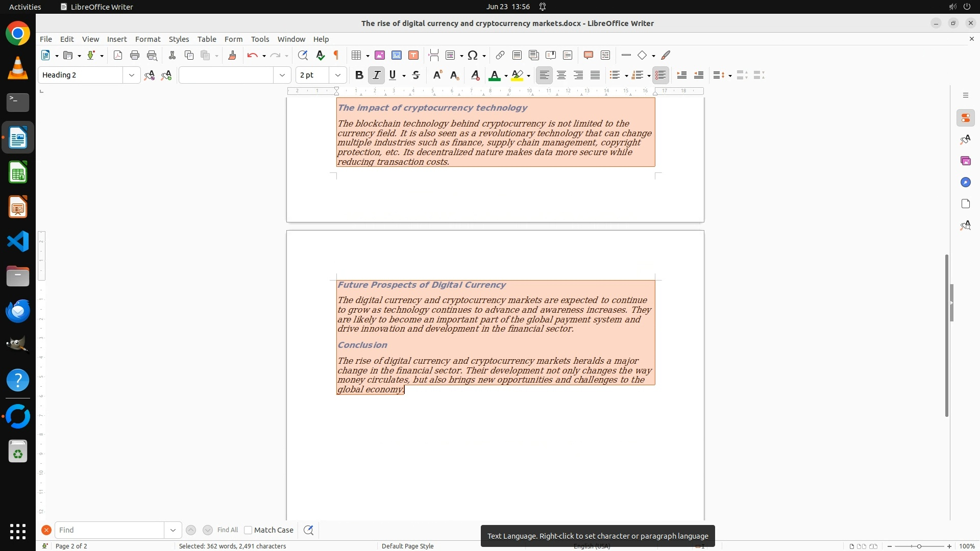Toggle Formatting Marks pilcrow button
Viewport: 980px width, 551px height.
(x=336, y=55)
